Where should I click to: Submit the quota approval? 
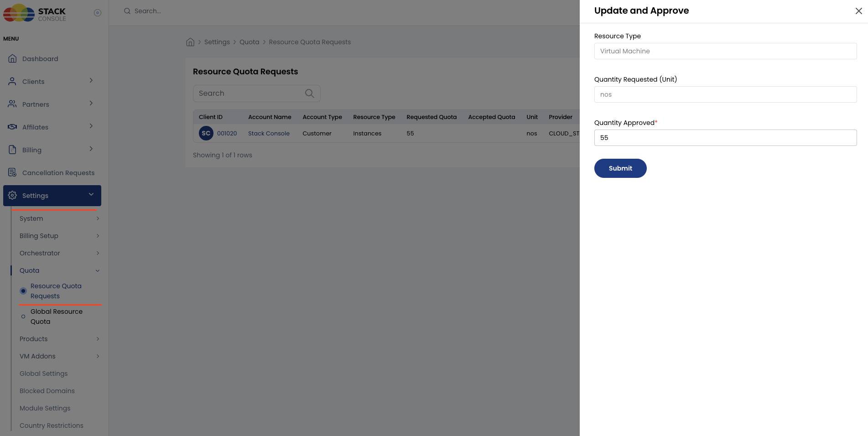[x=620, y=168]
